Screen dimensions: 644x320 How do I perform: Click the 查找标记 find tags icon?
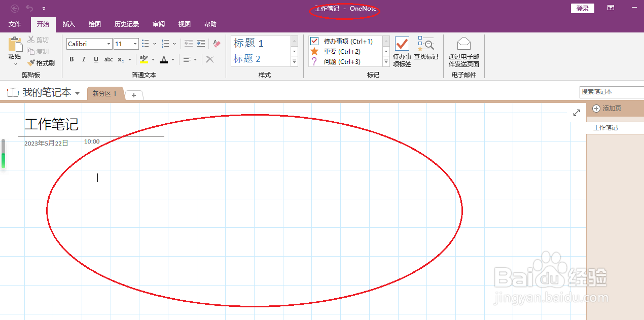426,44
